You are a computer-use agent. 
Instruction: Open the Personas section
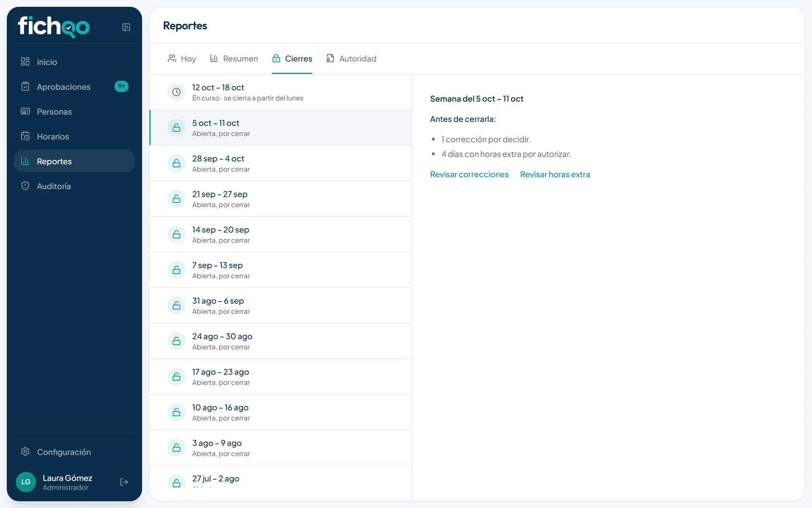(74, 112)
